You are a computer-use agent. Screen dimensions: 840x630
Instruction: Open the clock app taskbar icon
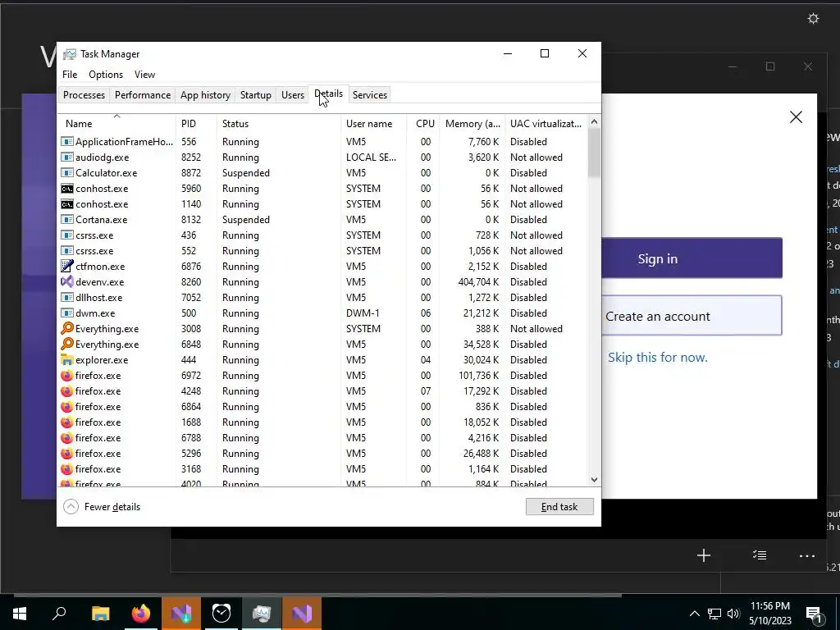221,614
